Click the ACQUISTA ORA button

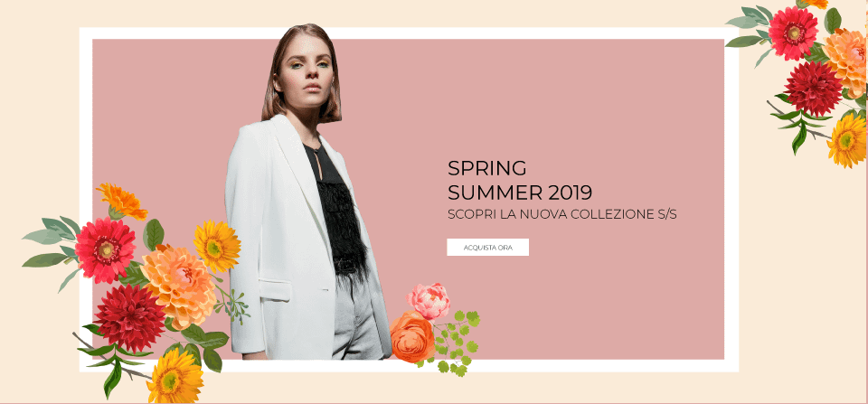coord(487,248)
